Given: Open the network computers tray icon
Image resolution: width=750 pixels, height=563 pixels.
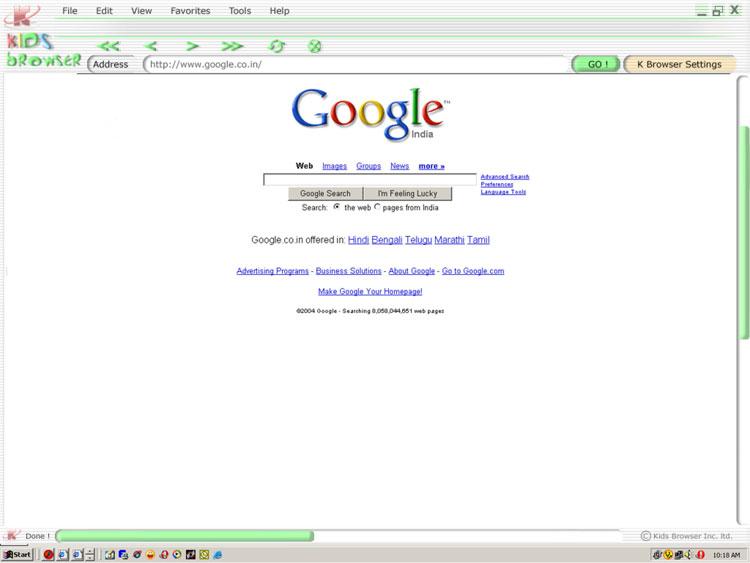Looking at the screenshot, I should point(679,555).
